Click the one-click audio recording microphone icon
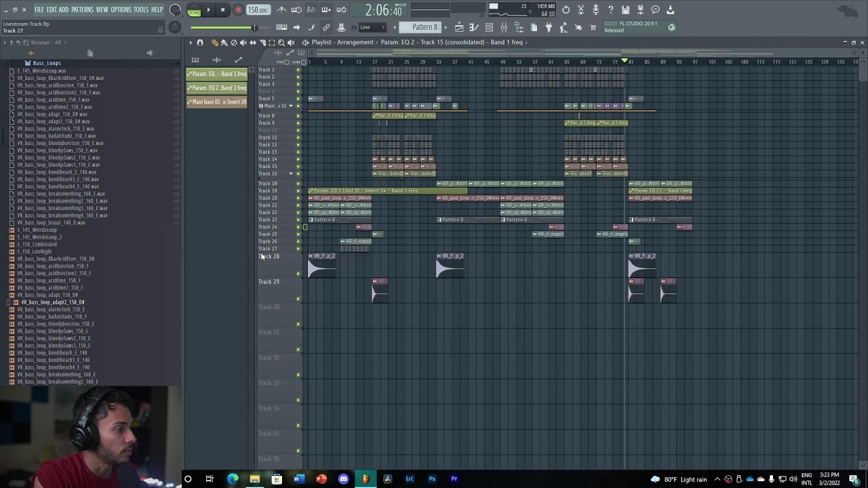Image resolution: width=868 pixels, height=488 pixels. pyautogui.click(x=595, y=9)
